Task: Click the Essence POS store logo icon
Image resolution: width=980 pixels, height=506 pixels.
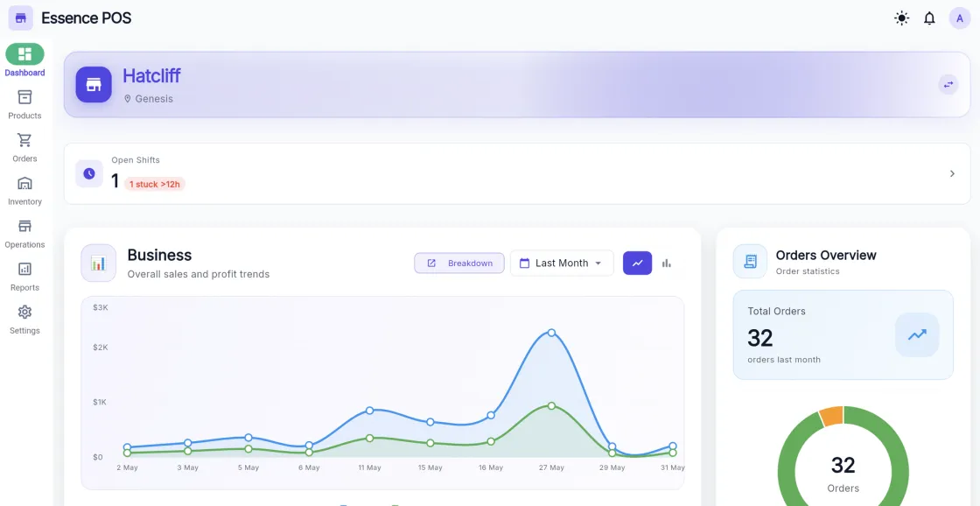Action: click(x=21, y=18)
